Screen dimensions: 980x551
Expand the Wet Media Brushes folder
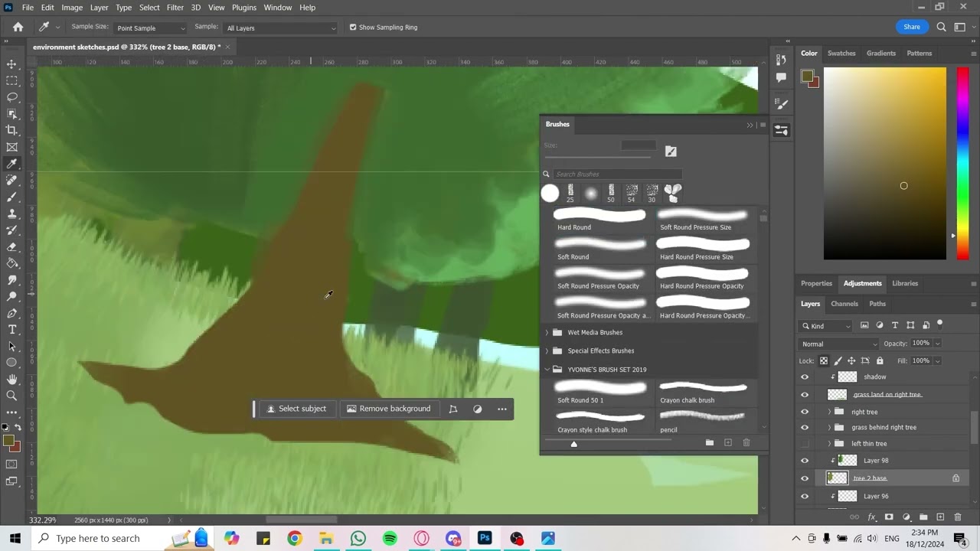tap(547, 332)
